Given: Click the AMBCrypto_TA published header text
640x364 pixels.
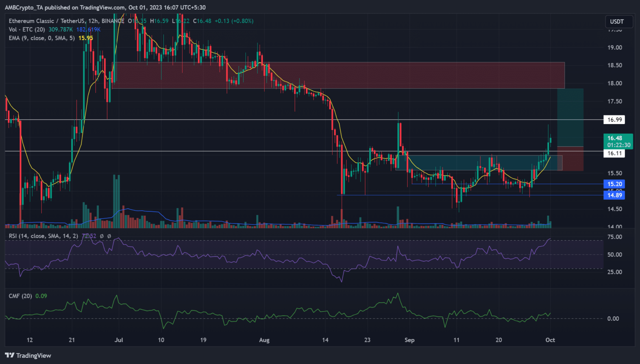Looking at the screenshot, I should click(x=105, y=7).
